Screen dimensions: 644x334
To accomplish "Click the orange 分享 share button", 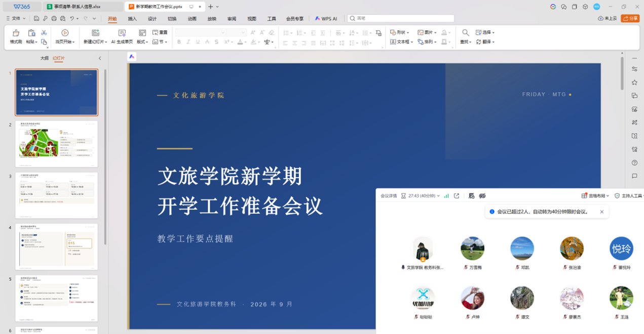I will (630, 18).
